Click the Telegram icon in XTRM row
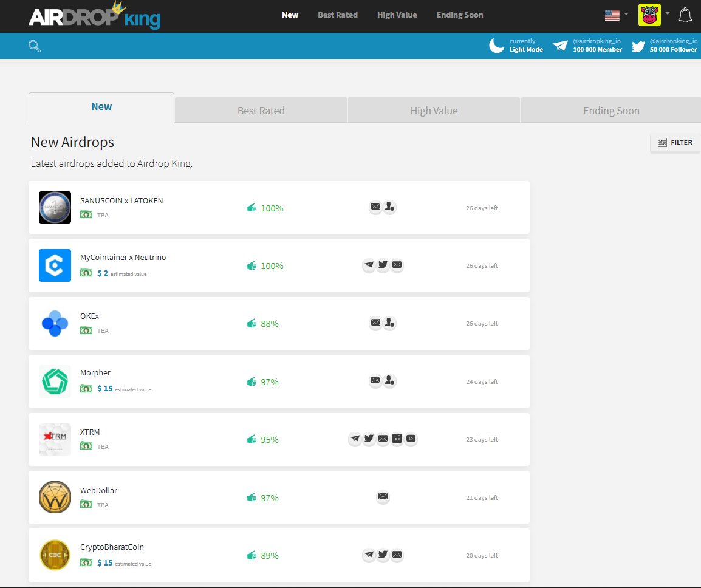The width and height of the screenshot is (701, 588). (x=355, y=438)
